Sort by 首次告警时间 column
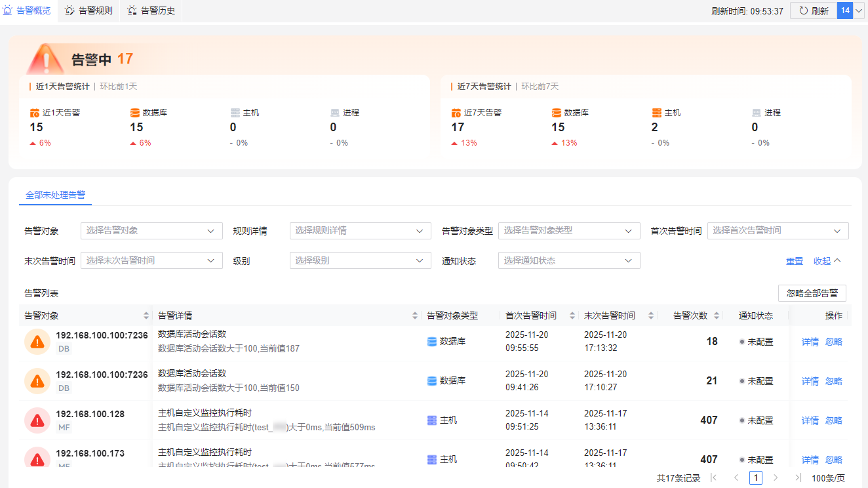 (x=572, y=315)
